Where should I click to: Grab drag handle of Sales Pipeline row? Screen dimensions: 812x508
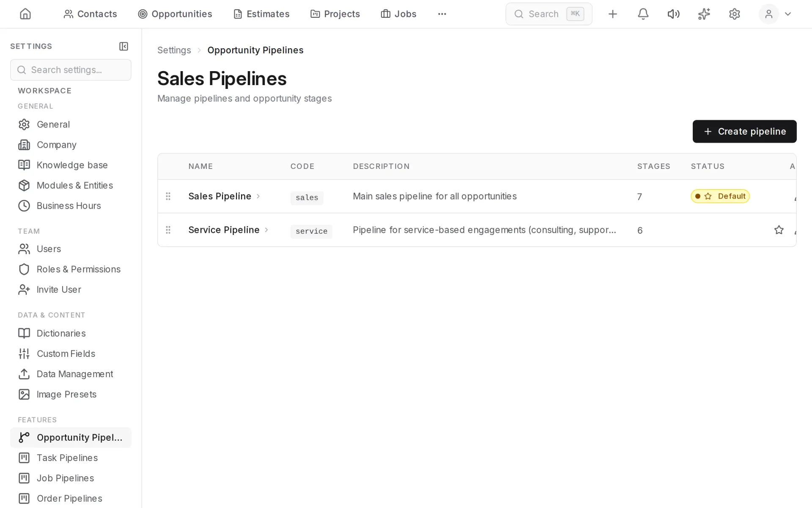coord(168,196)
